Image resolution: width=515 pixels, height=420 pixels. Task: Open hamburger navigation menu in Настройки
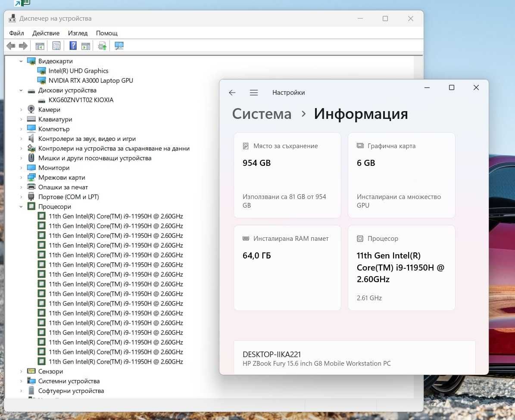pos(253,93)
